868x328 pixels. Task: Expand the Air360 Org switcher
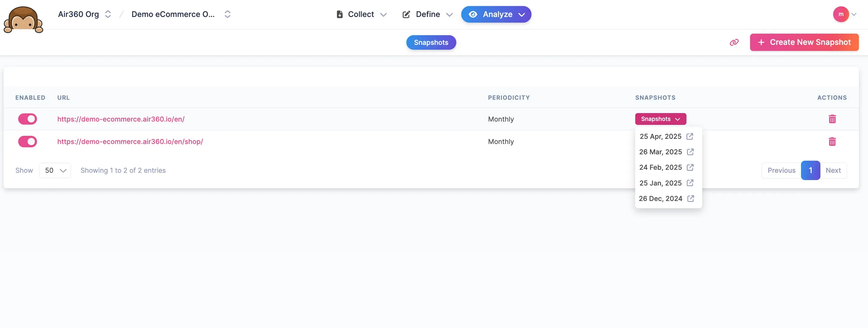coord(108,14)
